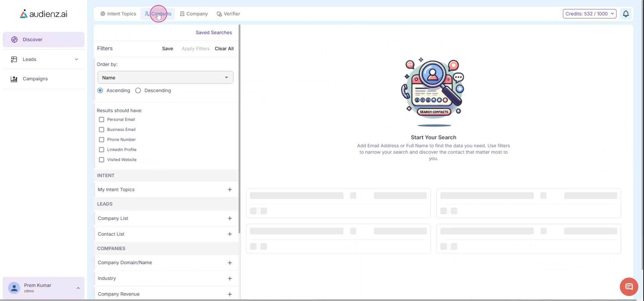Viewport: 644px width, 301px height.
Task: Add a Contact List filter
Action: coord(230,234)
